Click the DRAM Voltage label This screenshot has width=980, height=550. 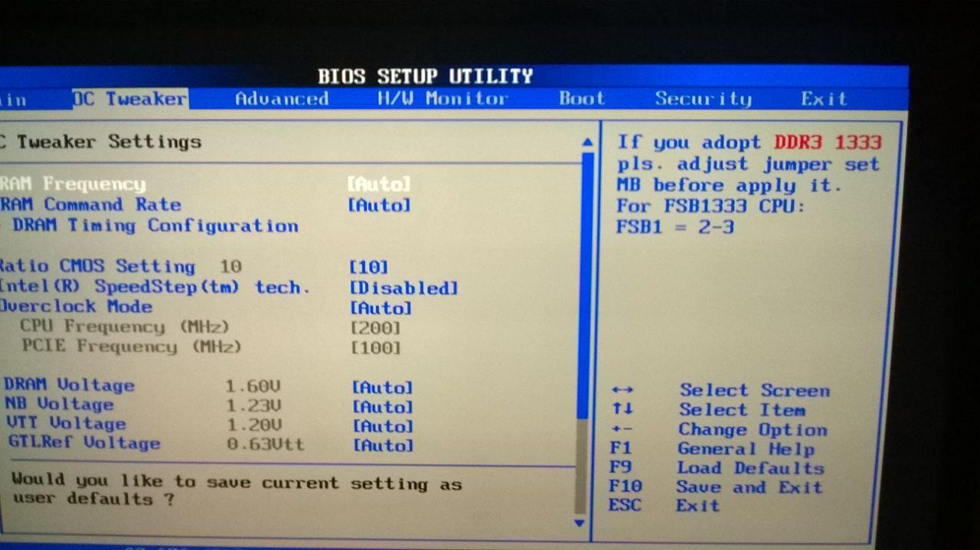click(x=69, y=386)
